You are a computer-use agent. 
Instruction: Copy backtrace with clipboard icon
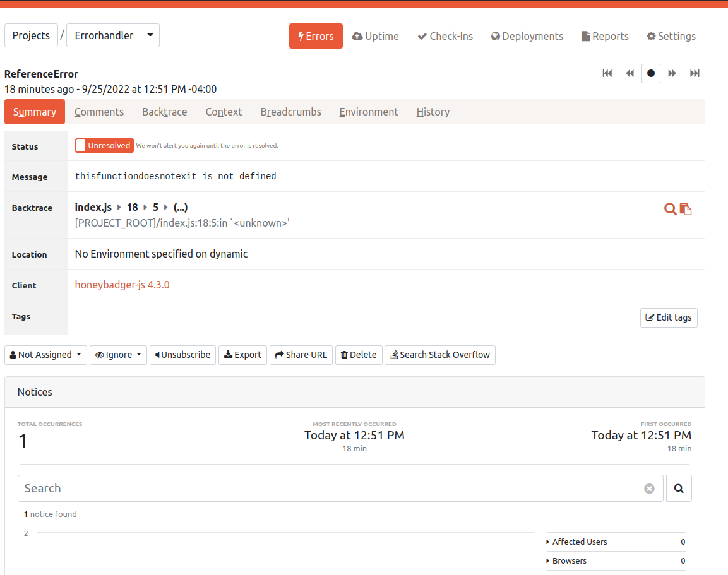tap(686, 209)
